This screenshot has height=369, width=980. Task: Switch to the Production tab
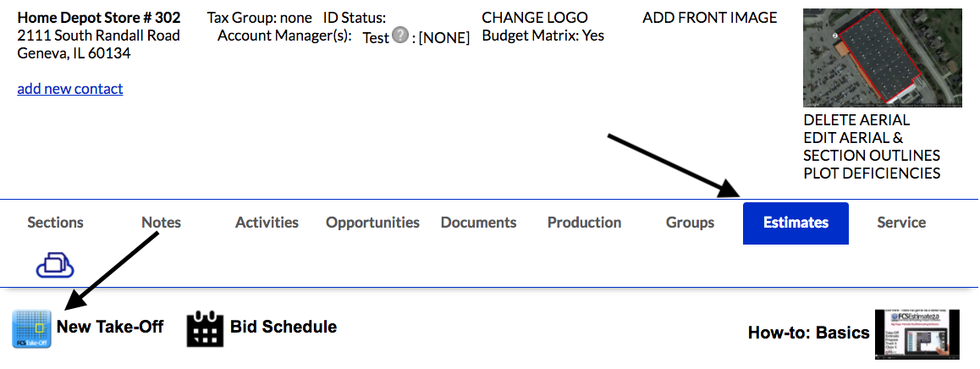coord(584,223)
